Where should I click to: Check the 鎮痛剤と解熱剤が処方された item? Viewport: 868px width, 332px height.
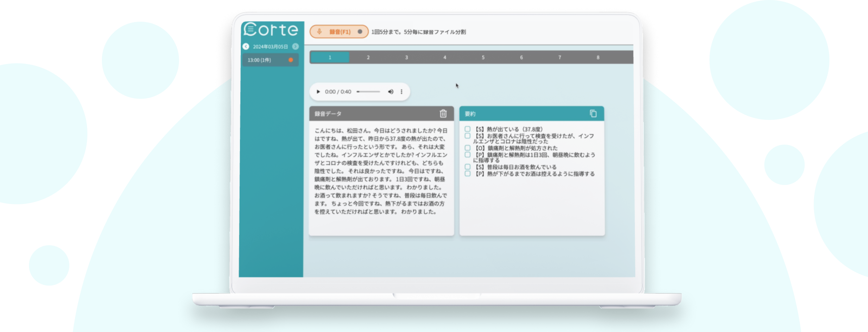467,148
